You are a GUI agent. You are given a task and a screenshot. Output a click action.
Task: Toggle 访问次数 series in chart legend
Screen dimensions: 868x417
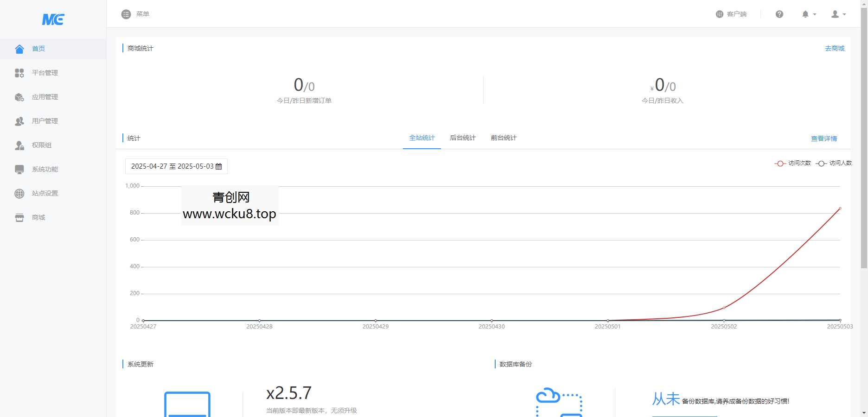(x=793, y=163)
